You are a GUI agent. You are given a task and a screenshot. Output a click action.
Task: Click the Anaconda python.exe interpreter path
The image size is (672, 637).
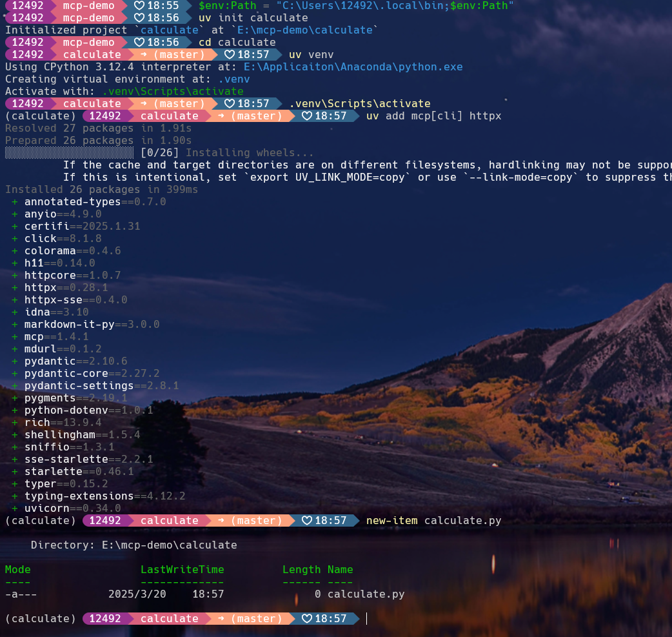point(353,67)
